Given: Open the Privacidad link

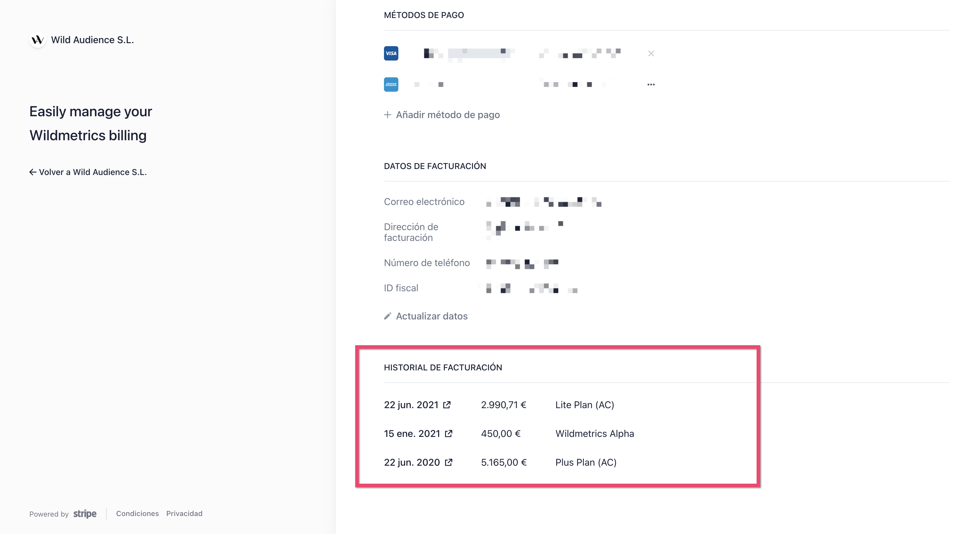Looking at the screenshot, I should (184, 513).
